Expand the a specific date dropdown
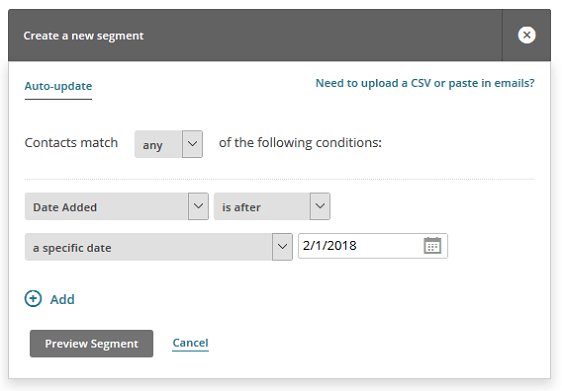This screenshot has width=562, height=391. tap(159, 247)
